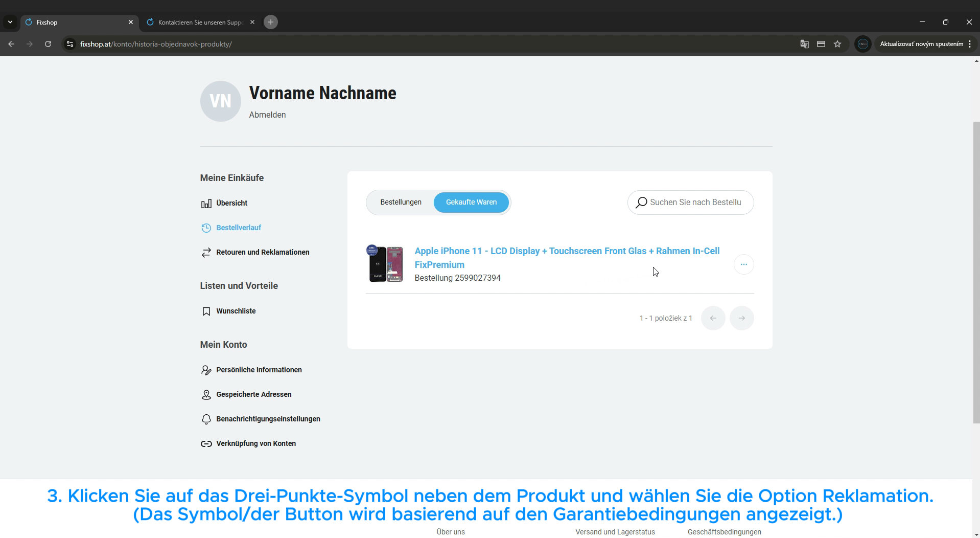Click the iPhone 11 display product thumbnail
Image resolution: width=980 pixels, height=538 pixels.
386,264
